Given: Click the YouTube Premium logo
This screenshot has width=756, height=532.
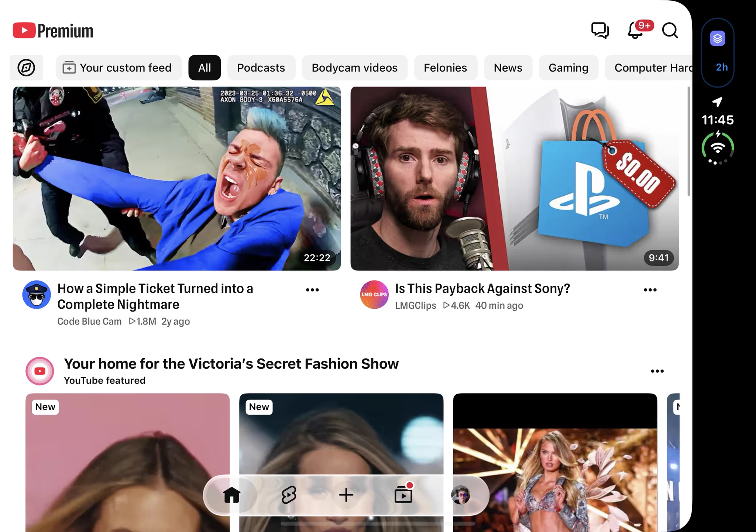Looking at the screenshot, I should tap(53, 31).
